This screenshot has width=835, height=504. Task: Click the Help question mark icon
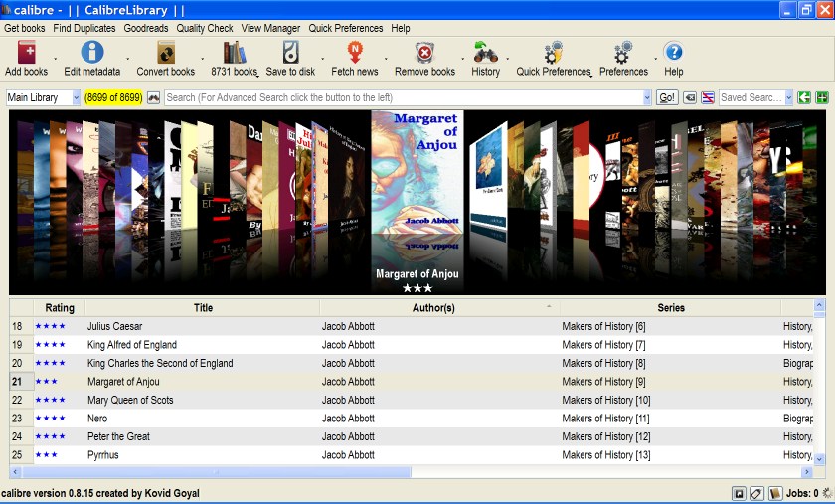674,53
